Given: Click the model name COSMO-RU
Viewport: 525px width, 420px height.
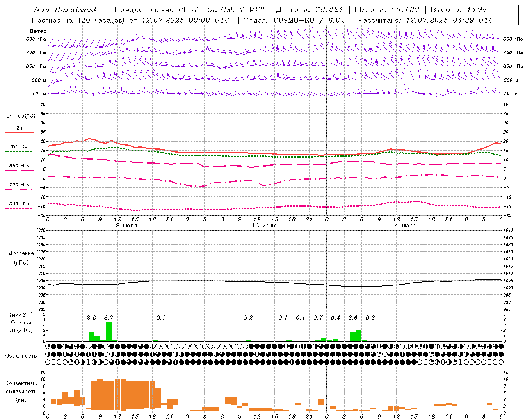Looking at the screenshot, I should [294, 20].
